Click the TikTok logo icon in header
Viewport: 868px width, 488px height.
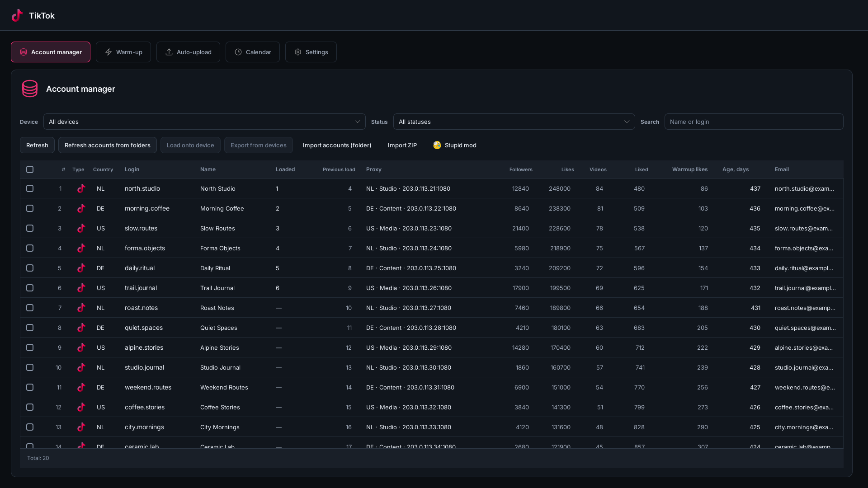pyautogui.click(x=17, y=15)
